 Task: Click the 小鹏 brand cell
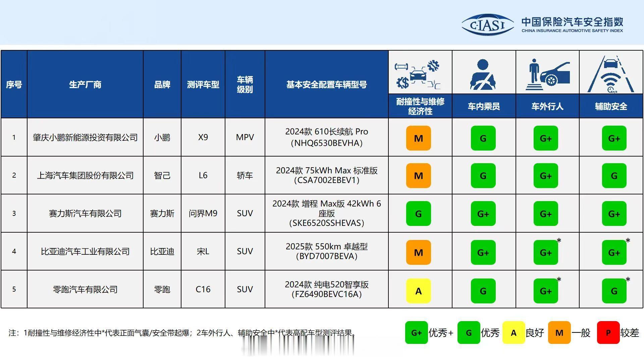pyautogui.click(x=162, y=137)
